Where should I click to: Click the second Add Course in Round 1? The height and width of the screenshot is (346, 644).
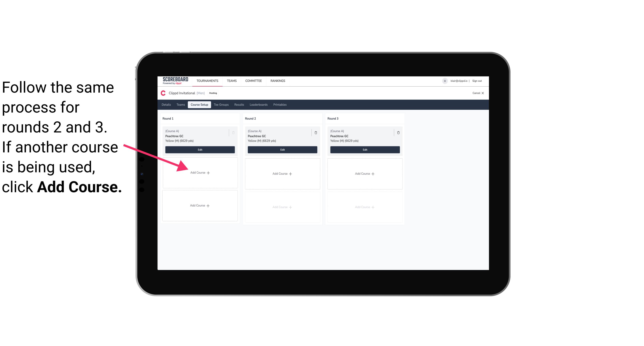coord(200,205)
